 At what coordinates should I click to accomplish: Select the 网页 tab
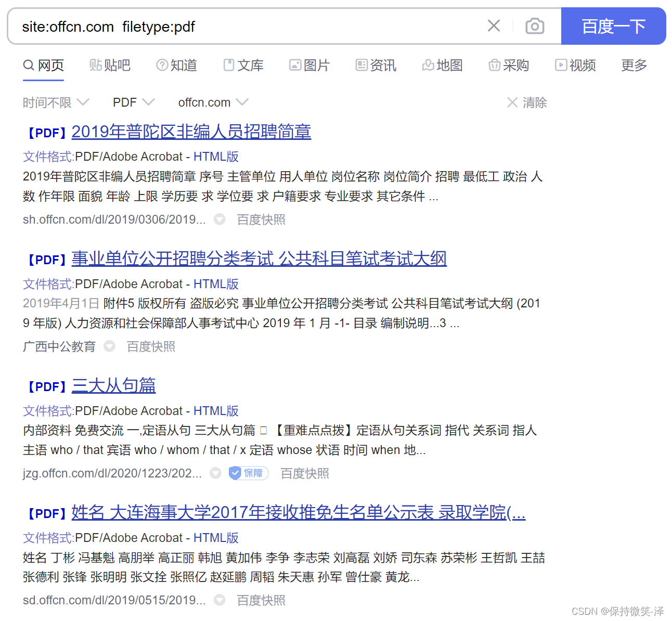coord(44,66)
